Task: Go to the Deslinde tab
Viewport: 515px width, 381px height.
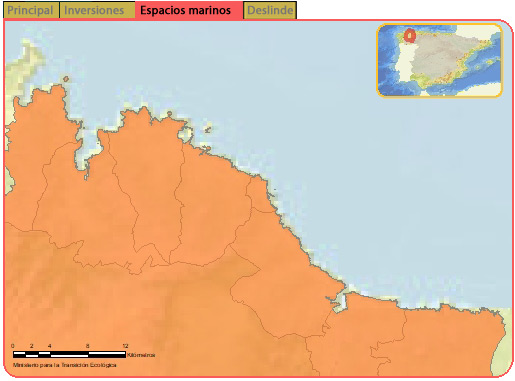Action: pyautogui.click(x=270, y=10)
